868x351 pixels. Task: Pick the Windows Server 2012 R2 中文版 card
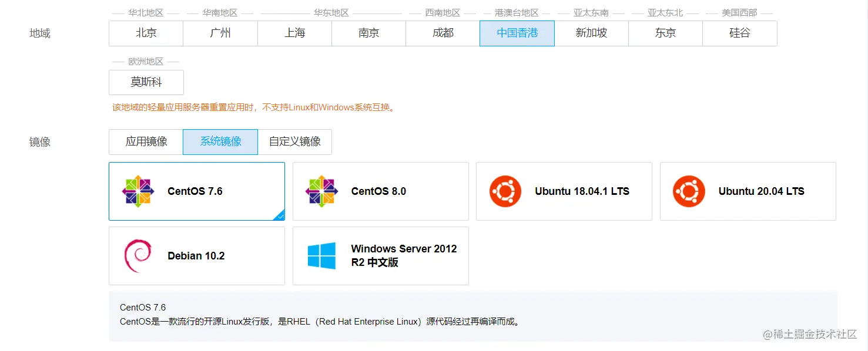click(381, 256)
